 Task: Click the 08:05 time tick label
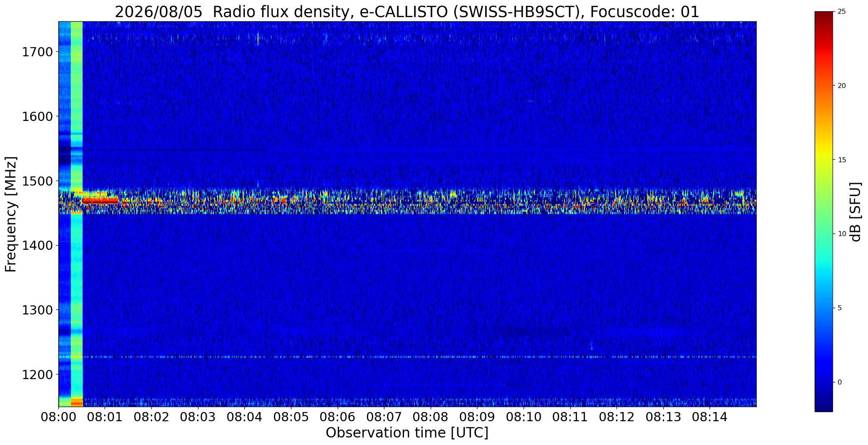[x=291, y=417]
